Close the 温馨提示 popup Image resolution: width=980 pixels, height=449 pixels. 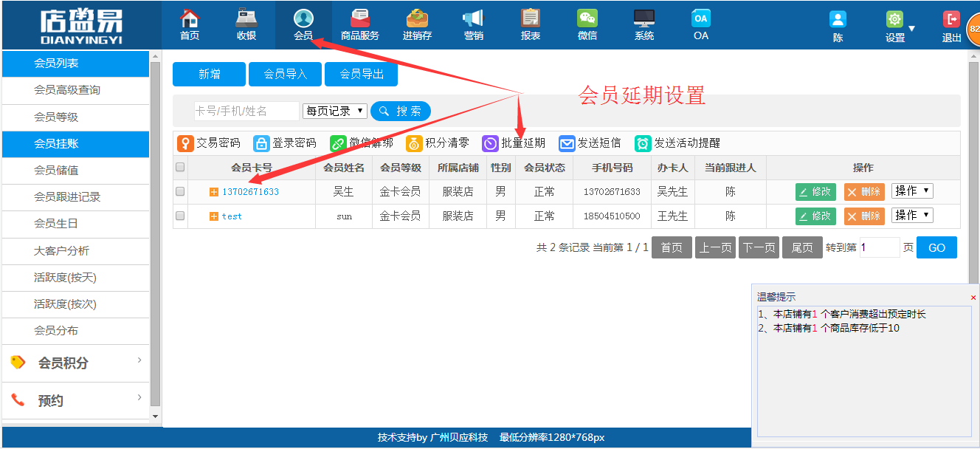tap(973, 297)
